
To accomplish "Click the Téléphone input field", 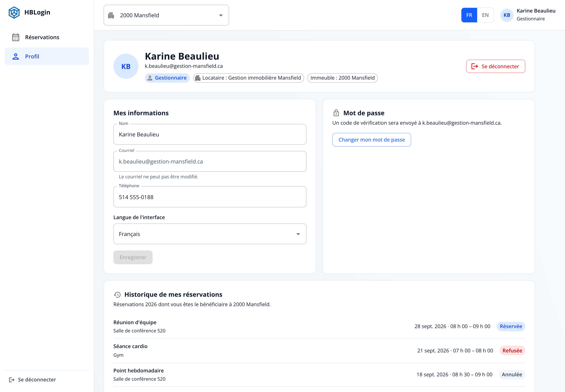I will click(x=210, y=197).
